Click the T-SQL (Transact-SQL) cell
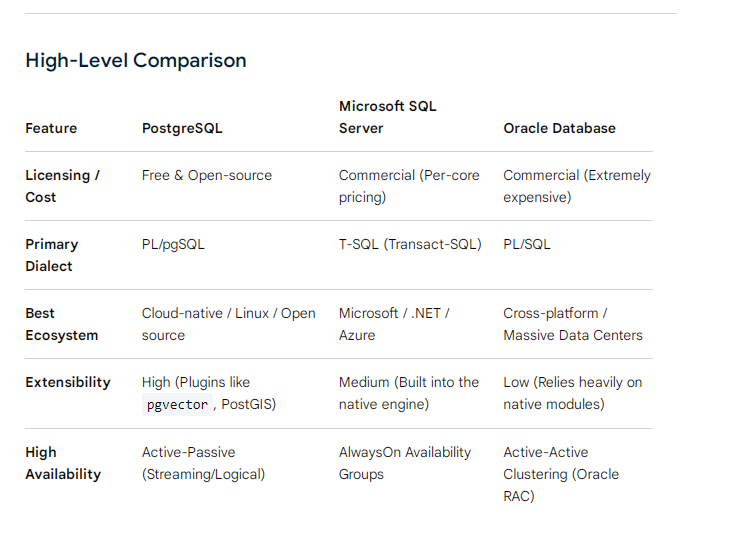The height and width of the screenshot is (551, 739). click(x=410, y=244)
